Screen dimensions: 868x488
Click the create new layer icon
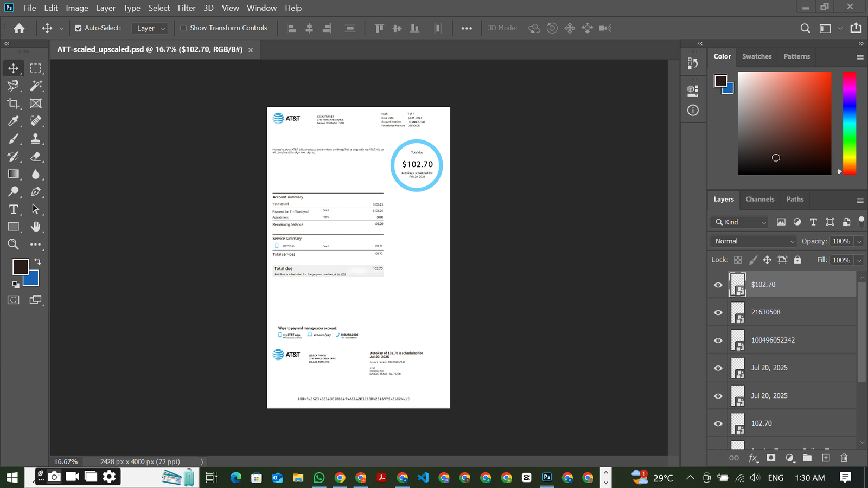point(826,458)
